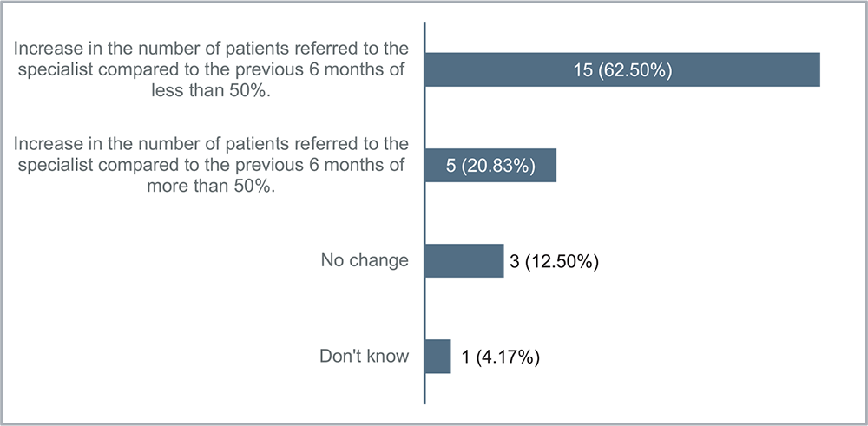
Task: Click the axis line between top two bars
Action: [424, 118]
